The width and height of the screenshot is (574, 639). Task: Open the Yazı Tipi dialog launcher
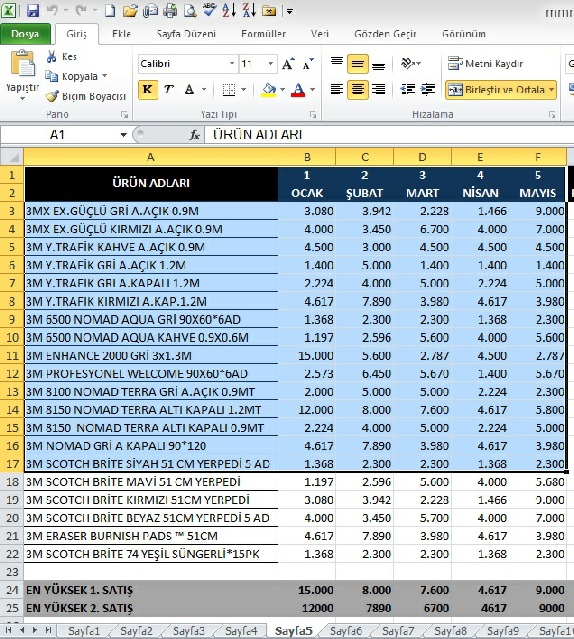pyautogui.click(x=313, y=115)
